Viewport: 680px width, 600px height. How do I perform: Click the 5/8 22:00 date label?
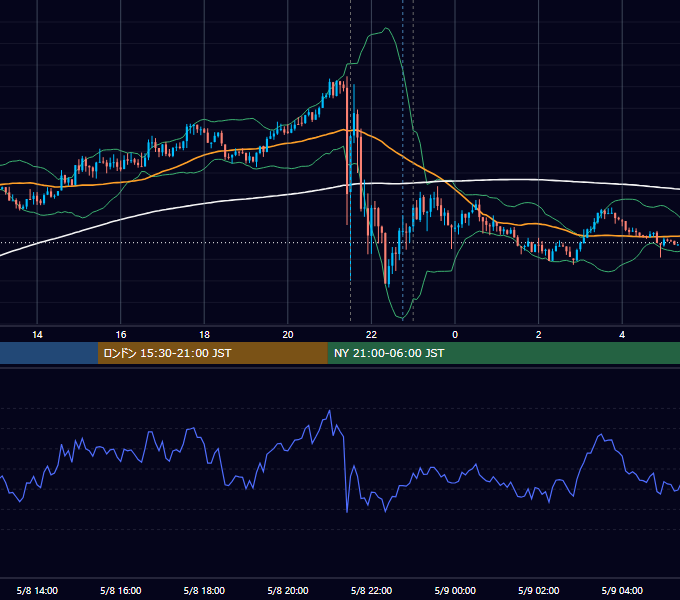tap(371, 591)
